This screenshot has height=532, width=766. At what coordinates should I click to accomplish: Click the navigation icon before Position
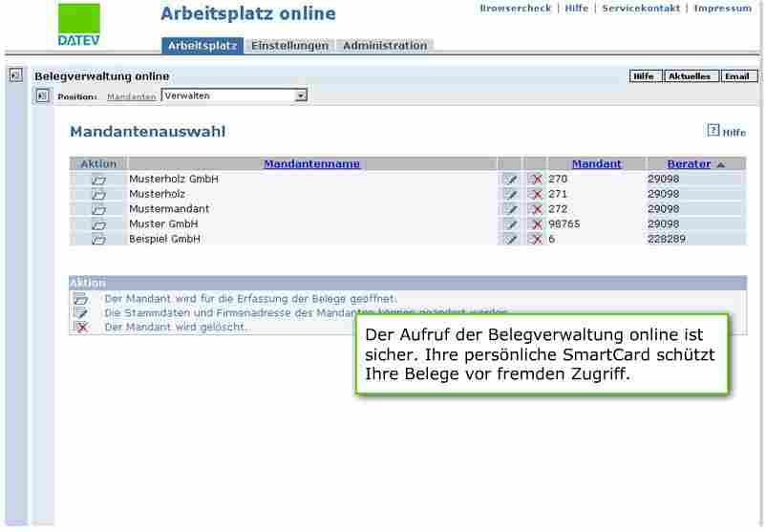point(42,96)
